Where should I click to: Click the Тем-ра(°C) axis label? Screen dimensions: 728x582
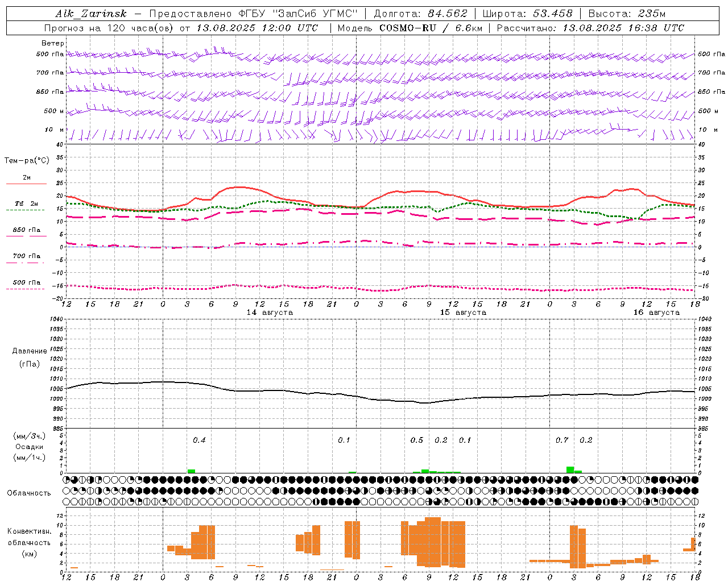click(x=27, y=161)
